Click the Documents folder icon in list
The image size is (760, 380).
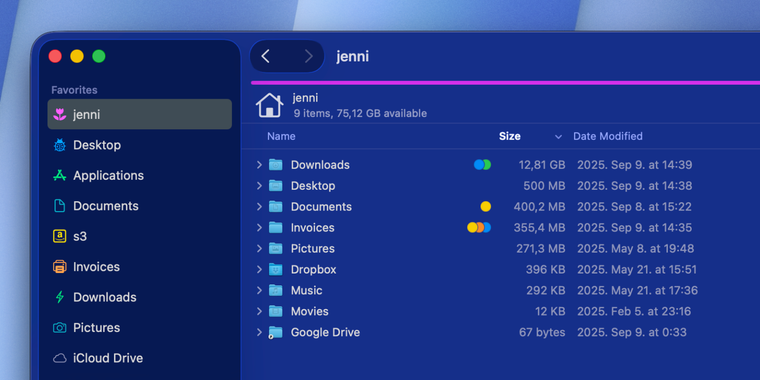click(276, 206)
